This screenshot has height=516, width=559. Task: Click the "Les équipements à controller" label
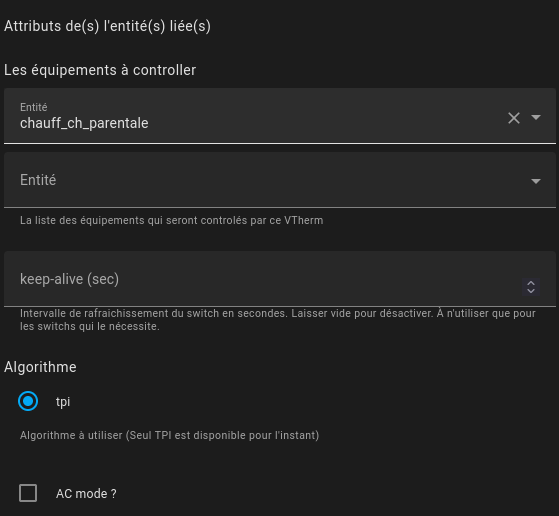[100, 70]
